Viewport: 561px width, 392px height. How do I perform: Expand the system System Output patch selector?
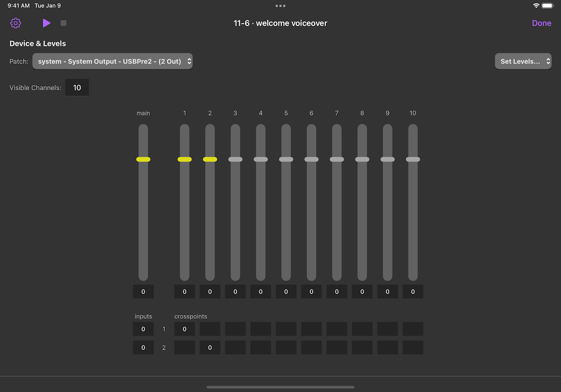112,61
